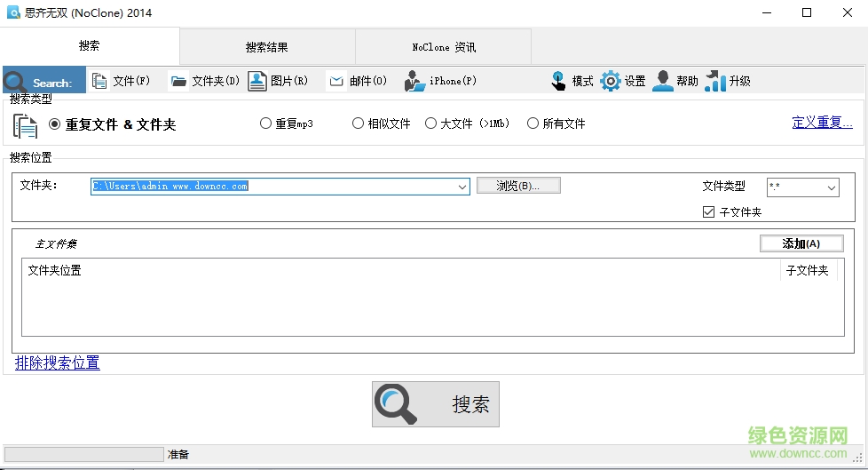Open the 排除搜索位置 link
The height and width of the screenshot is (470, 868).
[58, 363]
